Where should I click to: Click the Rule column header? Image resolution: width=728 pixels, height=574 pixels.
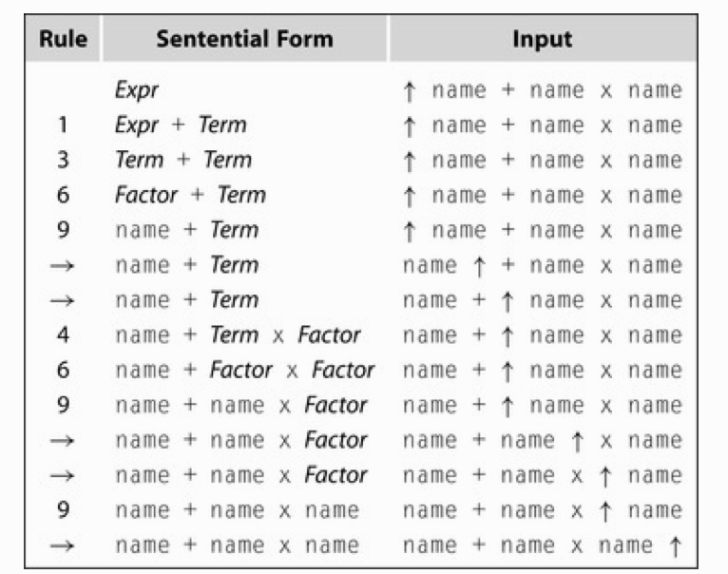click(x=63, y=39)
